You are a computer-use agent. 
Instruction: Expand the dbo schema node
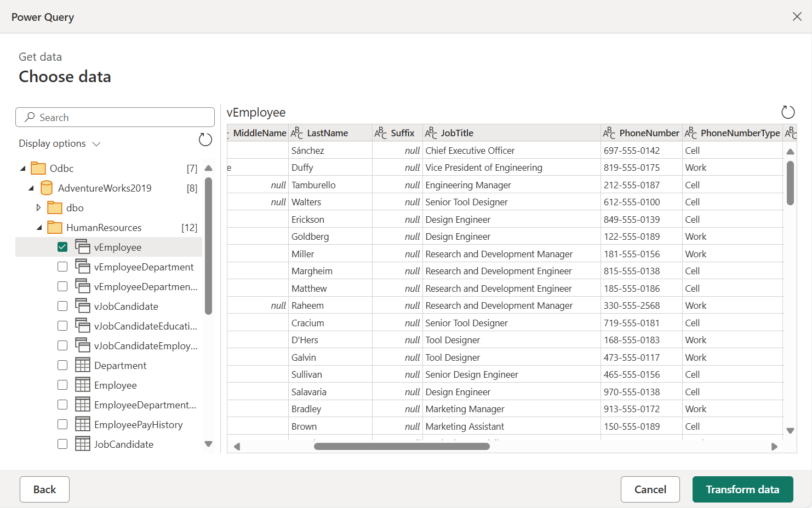pyautogui.click(x=38, y=208)
